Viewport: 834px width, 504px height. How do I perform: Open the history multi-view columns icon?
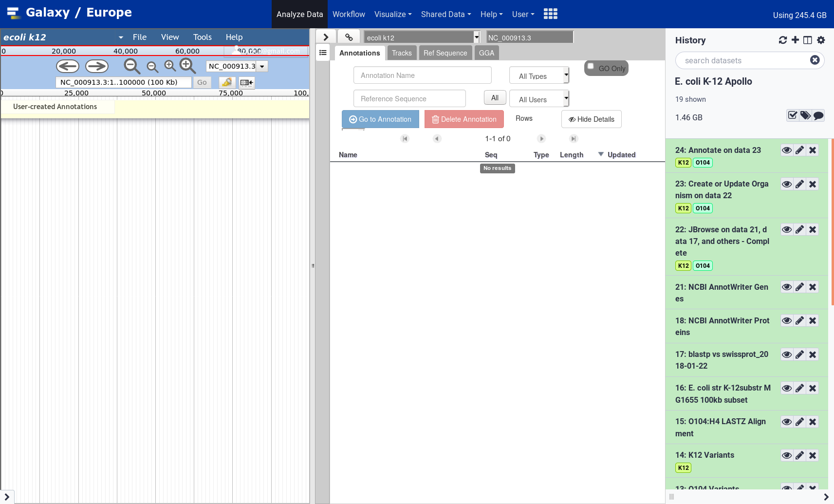(808, 40)
